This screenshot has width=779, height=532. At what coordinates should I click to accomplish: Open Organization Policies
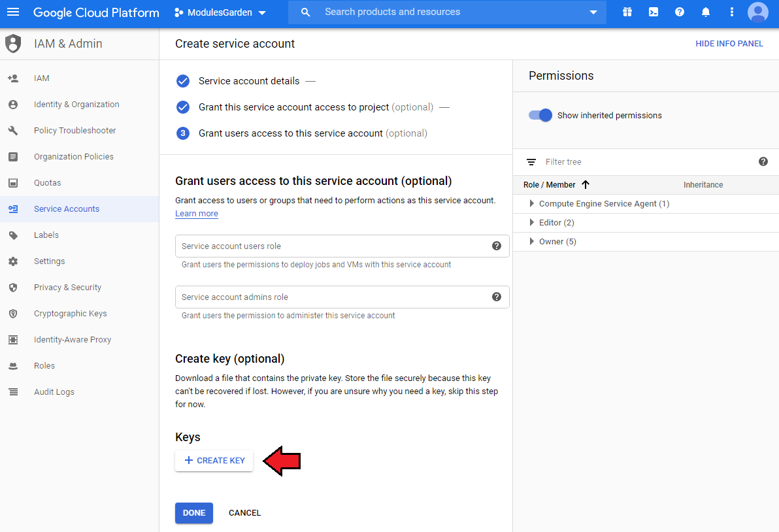(x=74, y=156)
